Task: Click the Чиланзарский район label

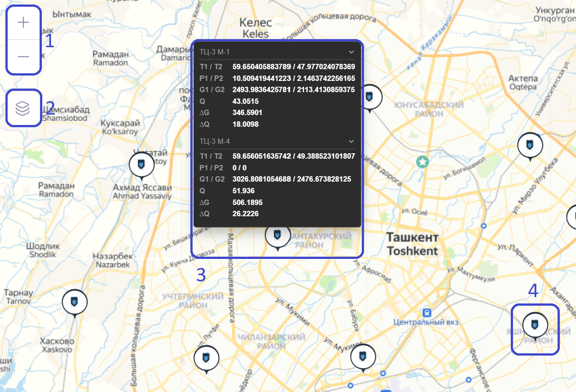Action: (x=271, y=341)
